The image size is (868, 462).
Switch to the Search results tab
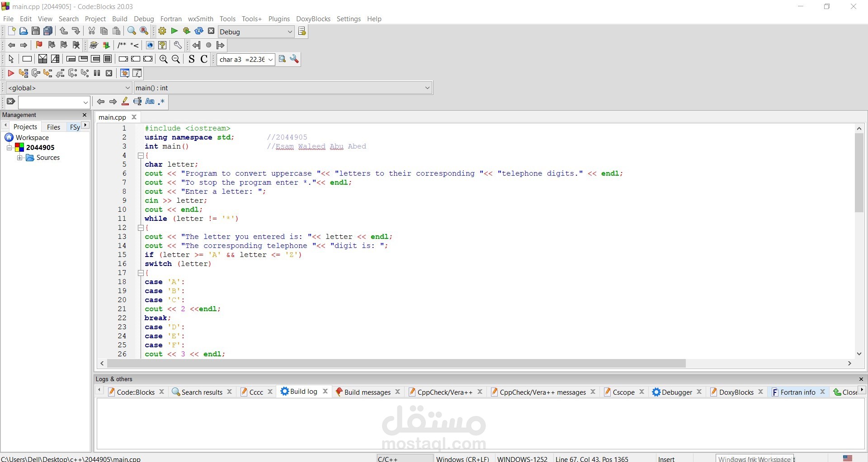pos(202,392)
